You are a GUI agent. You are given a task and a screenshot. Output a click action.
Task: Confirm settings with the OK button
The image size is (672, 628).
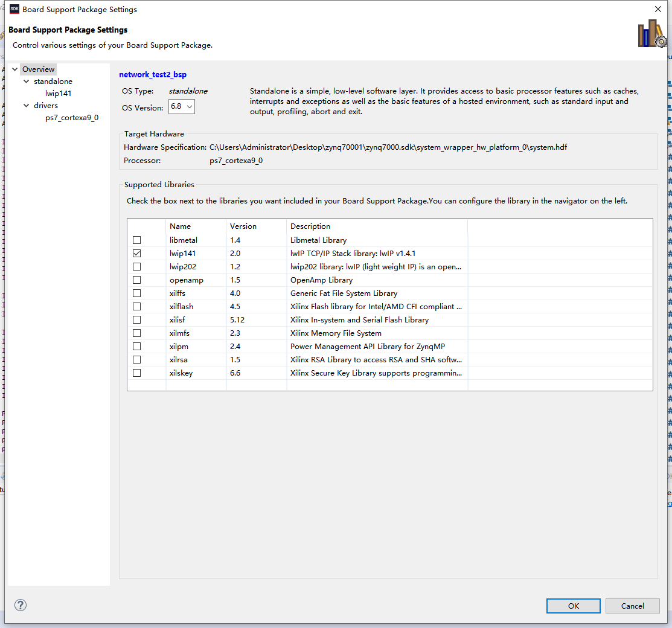coord(573,606)
